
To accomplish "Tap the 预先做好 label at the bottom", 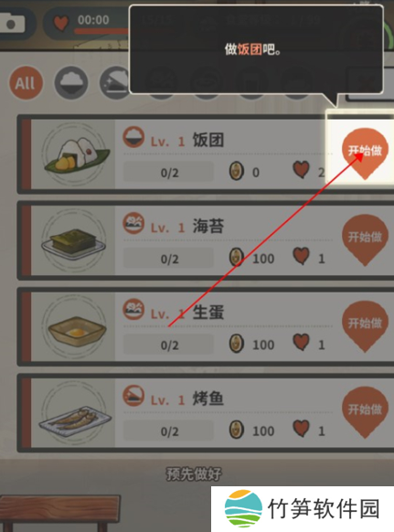I will [194, 474].
